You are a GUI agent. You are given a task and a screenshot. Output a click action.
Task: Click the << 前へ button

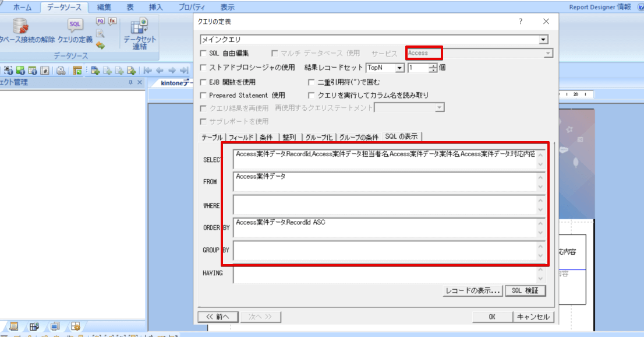tap(218, 317)
